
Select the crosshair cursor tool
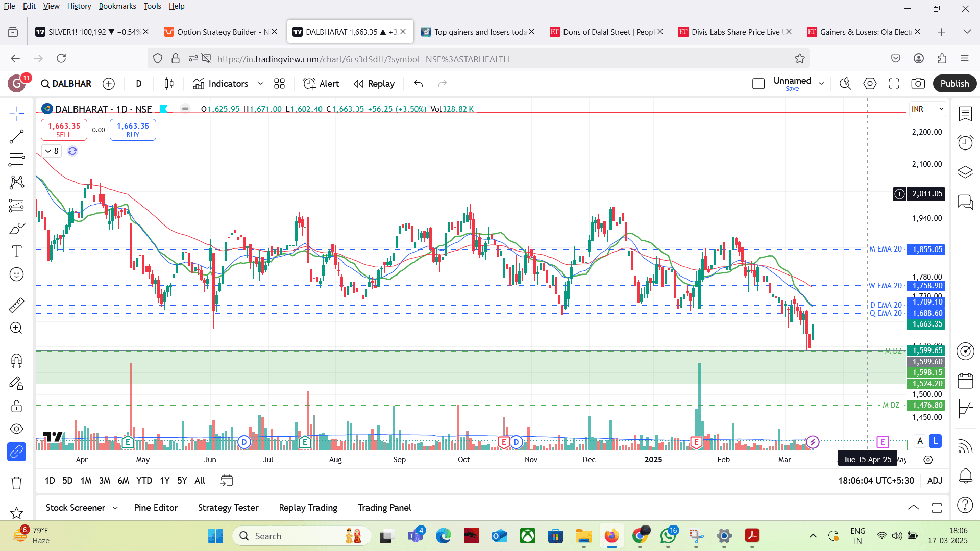click(x=17, y=113)
